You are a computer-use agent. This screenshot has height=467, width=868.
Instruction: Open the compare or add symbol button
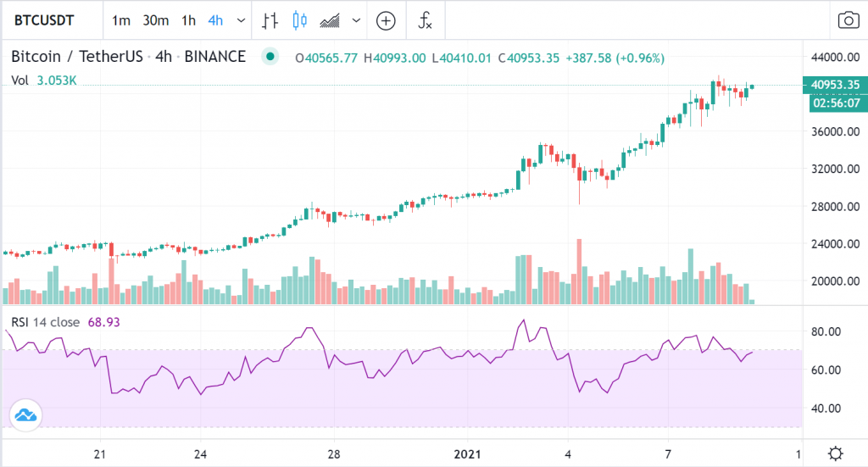[386, 19]
